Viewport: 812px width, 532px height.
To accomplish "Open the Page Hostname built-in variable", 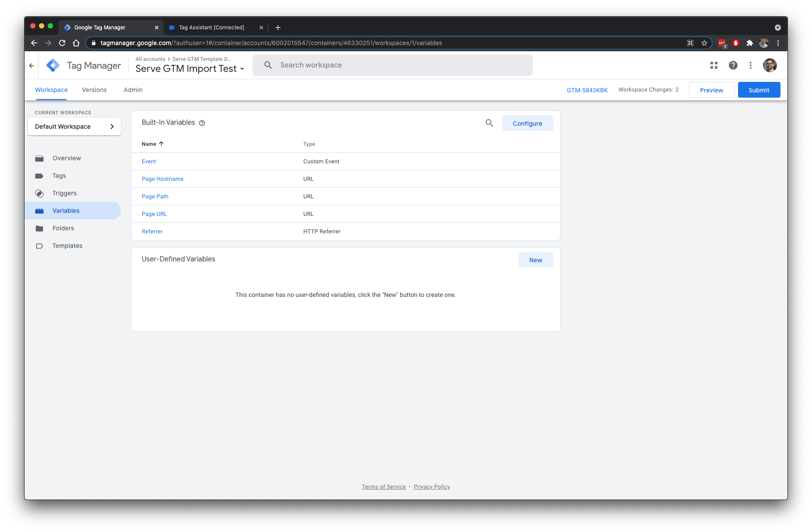I will (x=162, y=179).
